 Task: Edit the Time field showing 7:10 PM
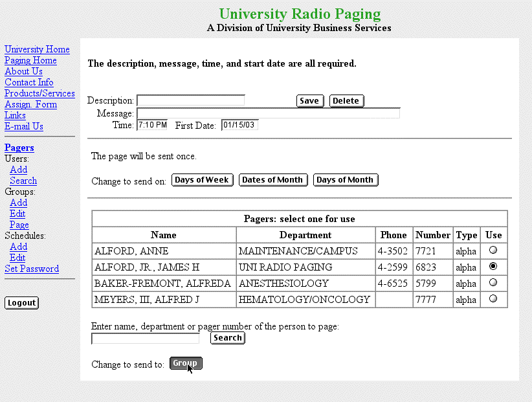[152, 125]
